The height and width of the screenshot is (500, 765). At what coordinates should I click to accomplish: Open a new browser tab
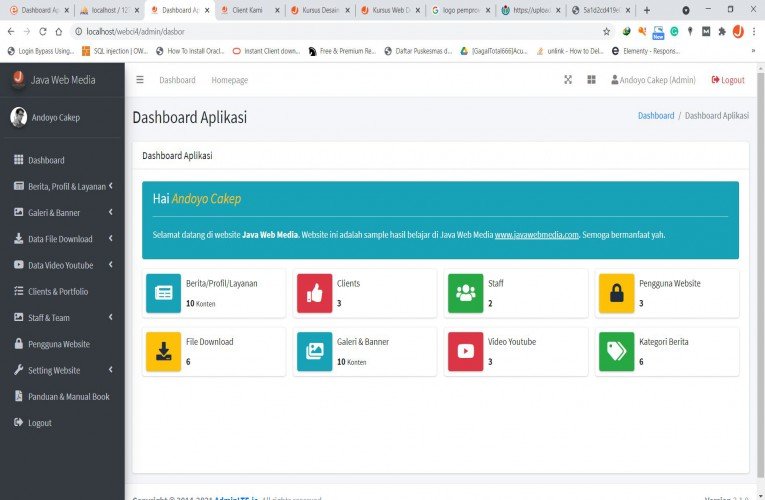(646, 10)
